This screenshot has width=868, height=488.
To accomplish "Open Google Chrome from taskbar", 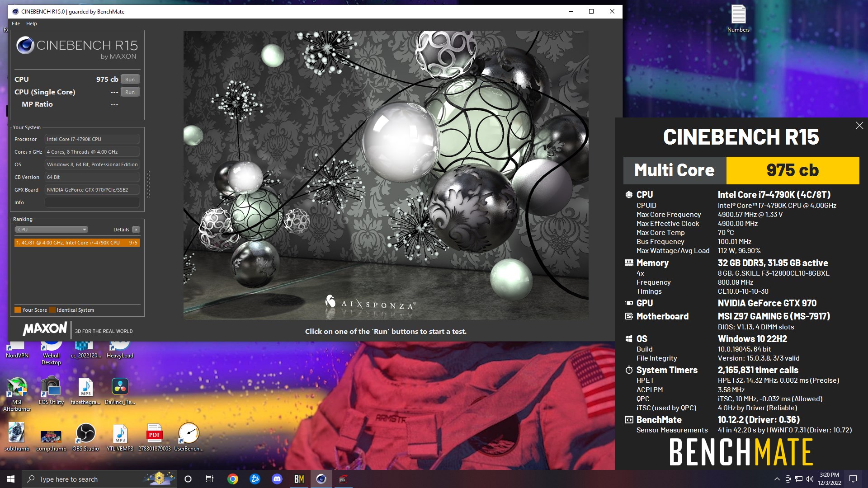I will tap(233, 479).
